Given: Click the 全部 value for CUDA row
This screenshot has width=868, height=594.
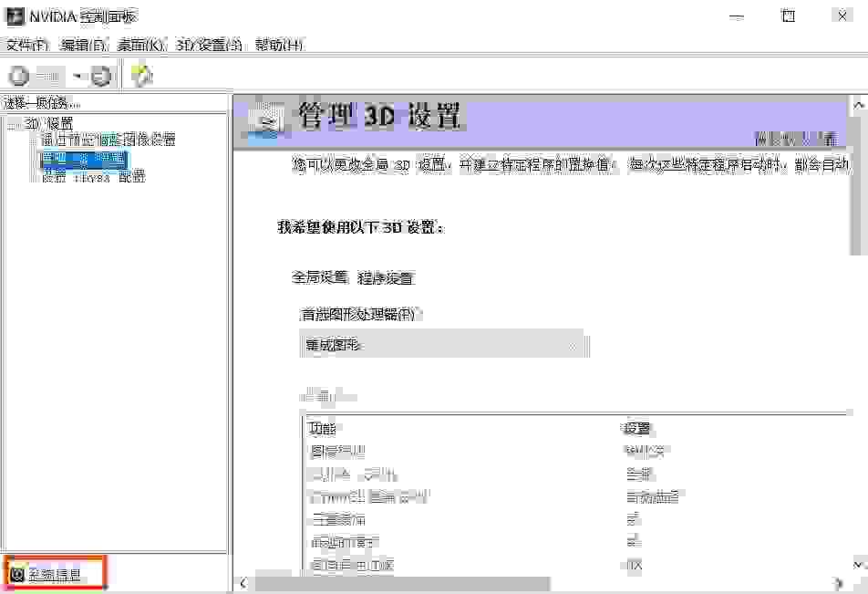Looking at the screenshot, I should (640, 474).
